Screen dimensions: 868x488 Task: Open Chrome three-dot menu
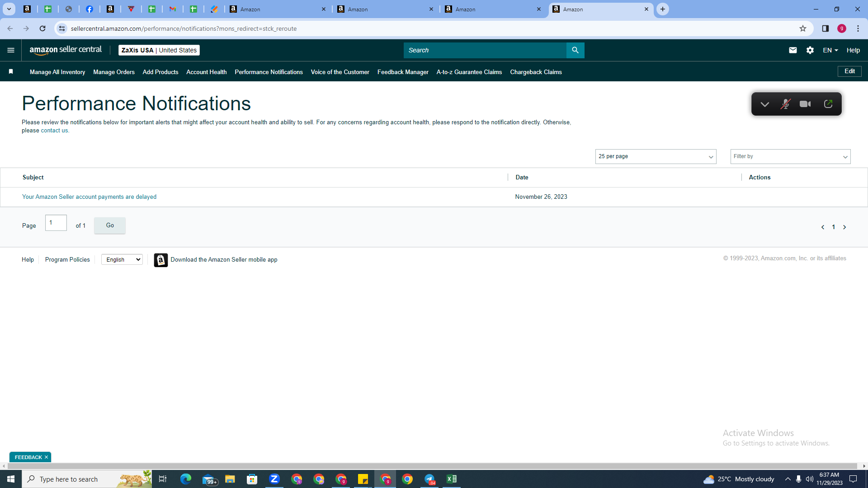click(x=858, y=28)
